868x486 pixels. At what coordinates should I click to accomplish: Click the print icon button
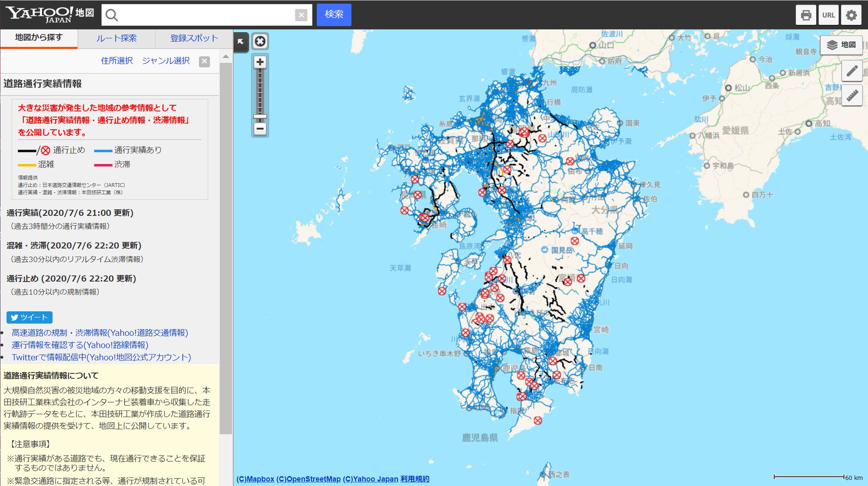[x=806, y=15]
